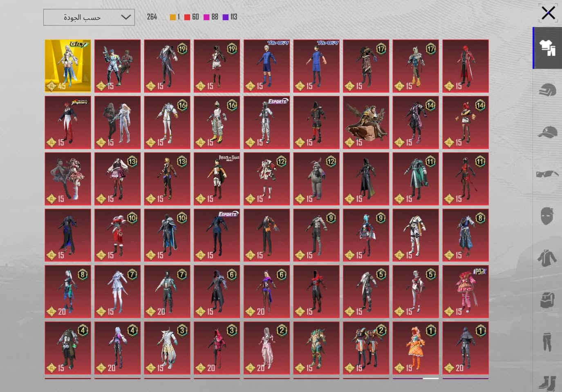Open the pants category icon
Screen dimensions: 562x392
[547, 342]
